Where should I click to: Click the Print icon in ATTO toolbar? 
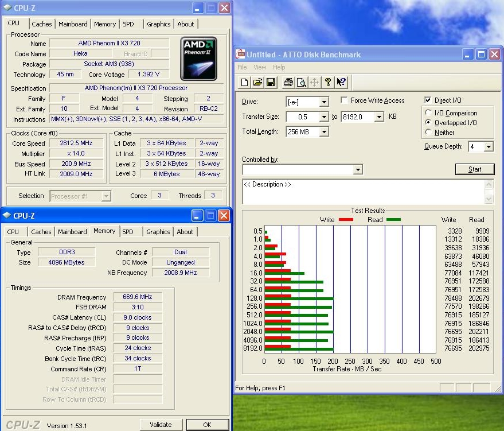(288, 82)
